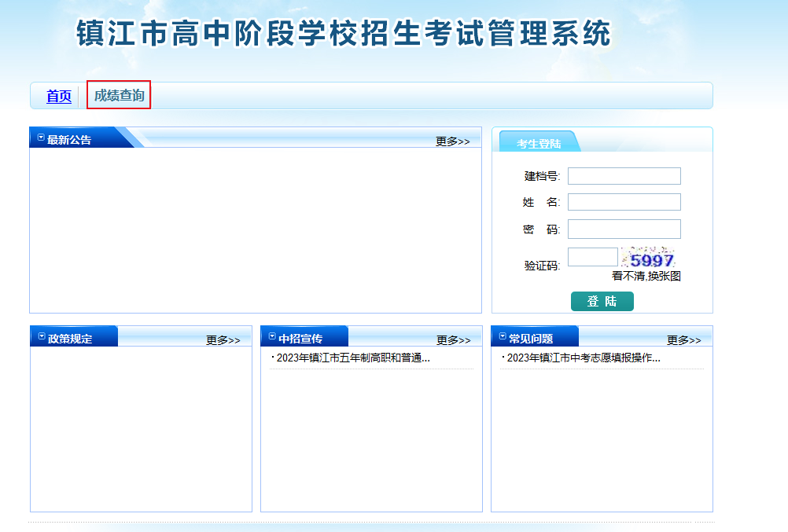The image size is (788, 532).
Task: Expand 更多>> in the 中招宣传 panel
Action: click(x=453, y=340)
